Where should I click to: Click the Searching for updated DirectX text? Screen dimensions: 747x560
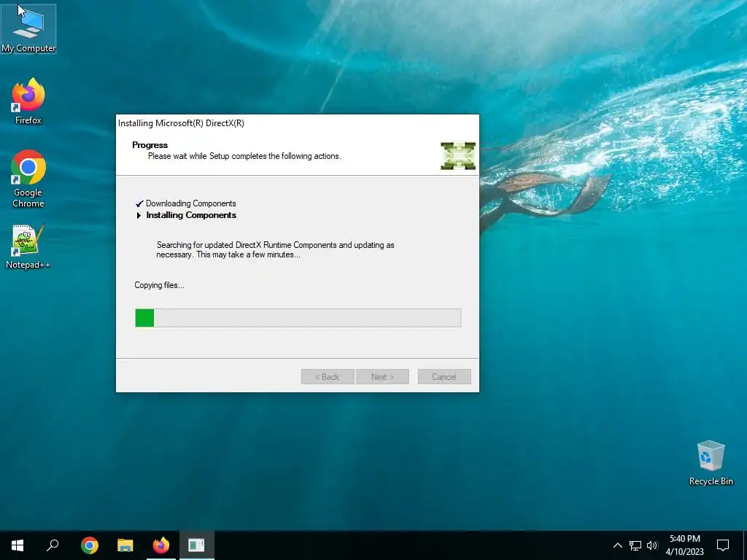coord(275,249)
